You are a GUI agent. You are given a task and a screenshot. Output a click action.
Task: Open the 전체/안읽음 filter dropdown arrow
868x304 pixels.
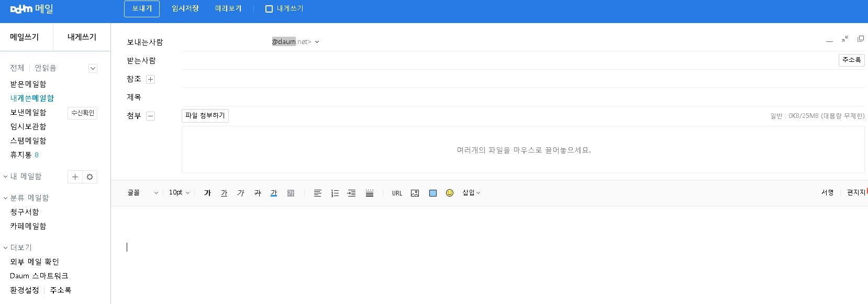point(93,68)
